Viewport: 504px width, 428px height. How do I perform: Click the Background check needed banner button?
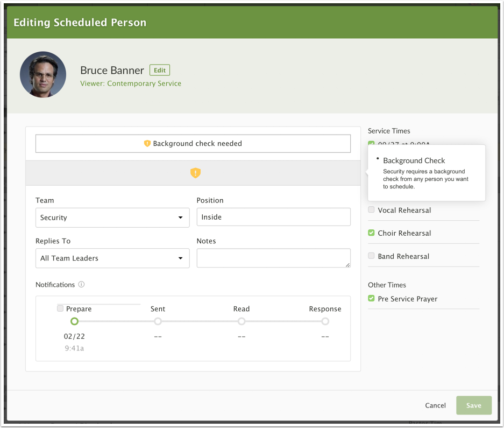point(193,144)
